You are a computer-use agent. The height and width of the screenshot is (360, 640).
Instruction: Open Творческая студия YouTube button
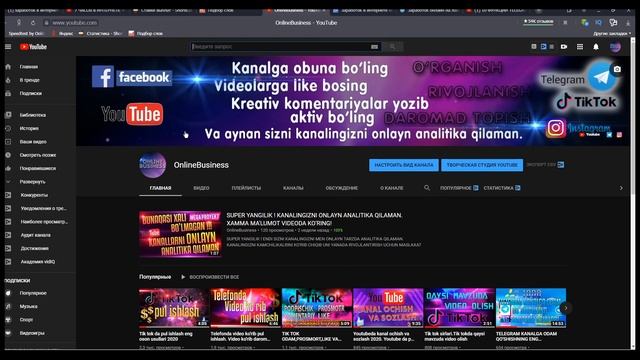click(x=482, y=165)
